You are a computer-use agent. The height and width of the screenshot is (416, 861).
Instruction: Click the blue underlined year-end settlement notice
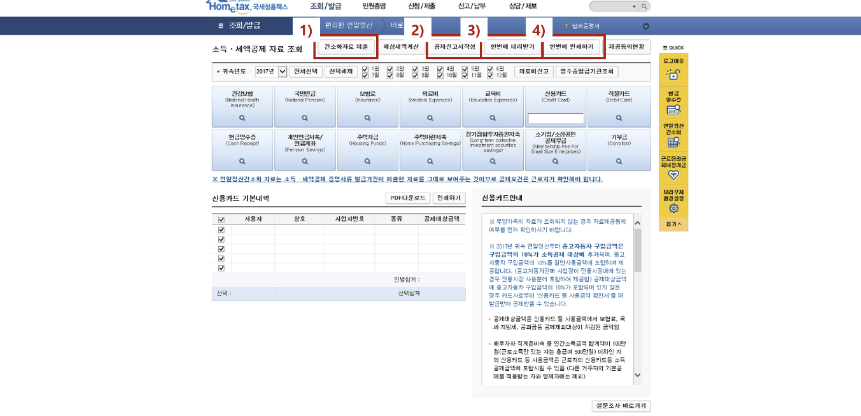point(407,179)
